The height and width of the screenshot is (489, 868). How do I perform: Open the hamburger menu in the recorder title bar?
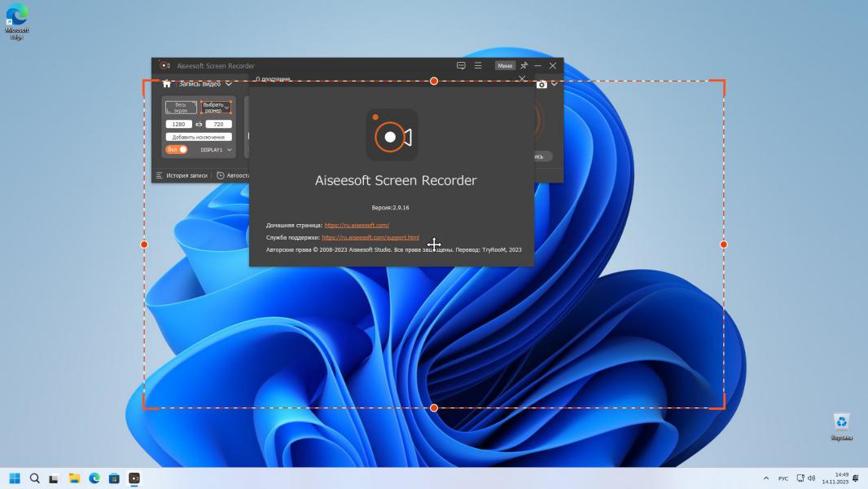coord(478,65)
